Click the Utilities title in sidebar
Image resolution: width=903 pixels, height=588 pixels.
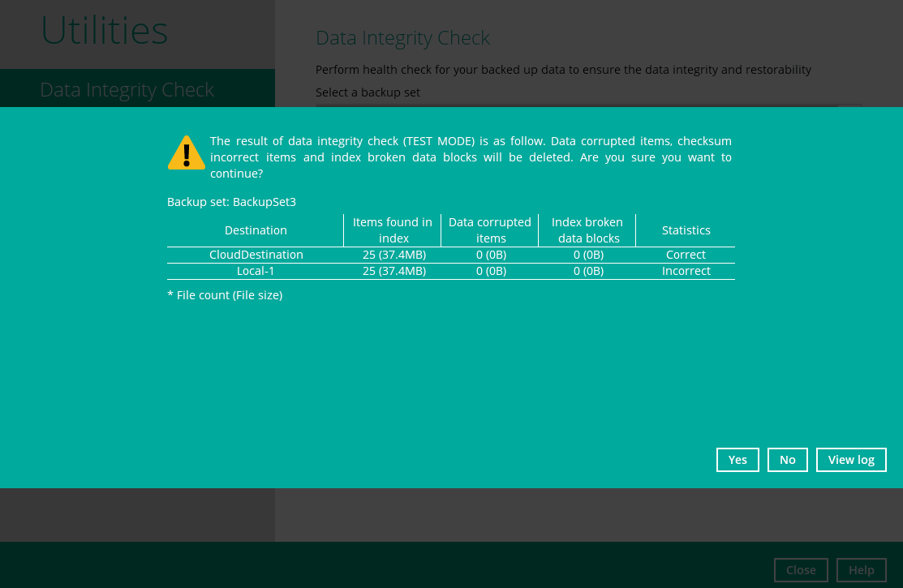(105, 31)
